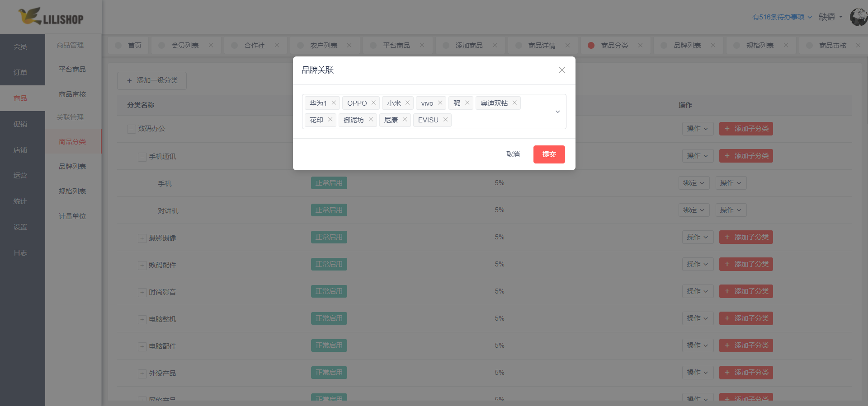Remove the 御泥坊 brand tag
Screen dimensions: 868x406
click(x=371, y=120)
